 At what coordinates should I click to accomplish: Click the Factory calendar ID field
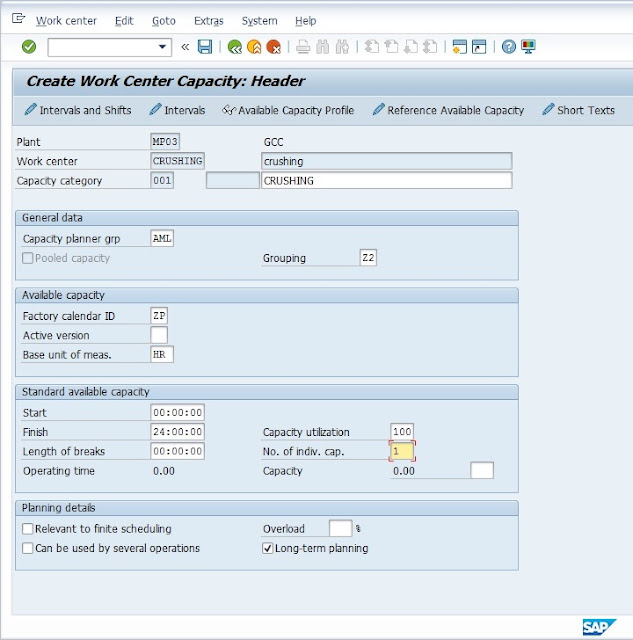point(159,316)
